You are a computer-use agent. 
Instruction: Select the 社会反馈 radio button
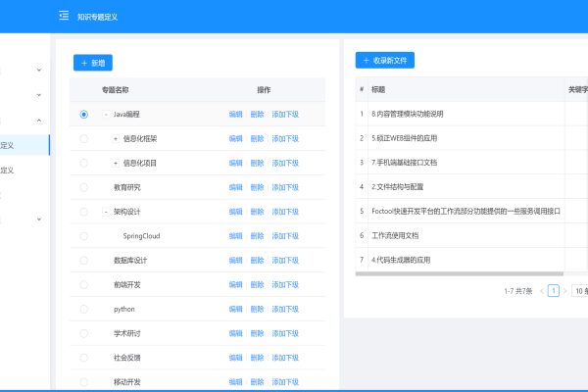pos(84,358)
